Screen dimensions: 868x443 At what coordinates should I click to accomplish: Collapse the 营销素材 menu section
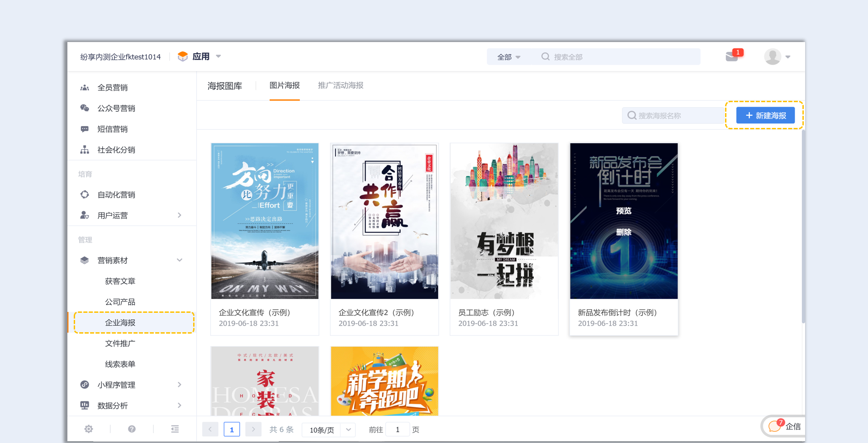[x=180, y=260]
